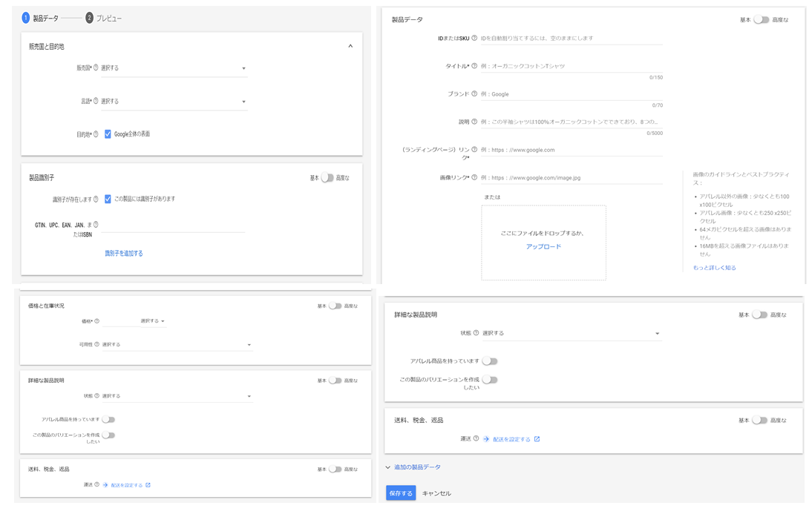Viewport: 812px width, 517px height.
Task: Toggle 基本/高度な switch in 製品識別子 section
Action: coord(327,177)
